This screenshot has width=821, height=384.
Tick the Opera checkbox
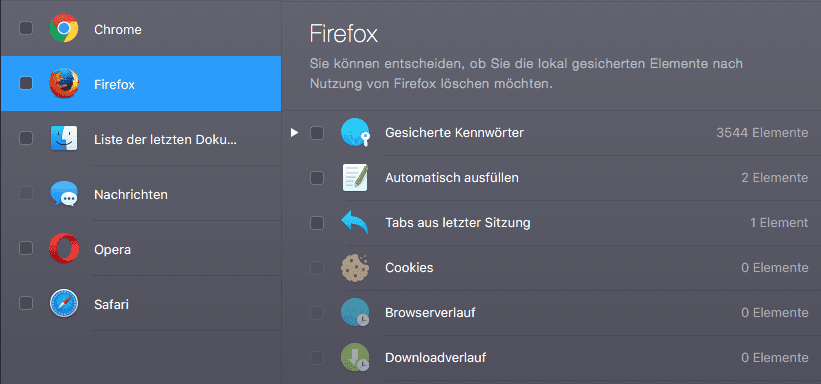pyautogui.click(x=26, y=248)
